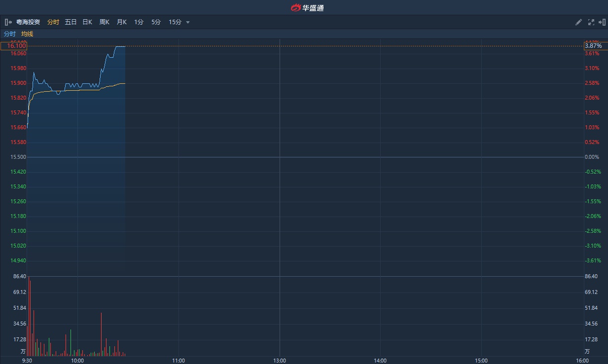Select the 分时 intraday tab

pyautogui.click(x=53, y=22)
